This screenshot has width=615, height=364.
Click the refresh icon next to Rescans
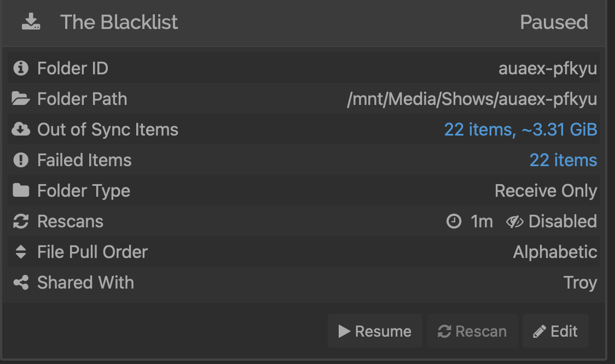21,221
